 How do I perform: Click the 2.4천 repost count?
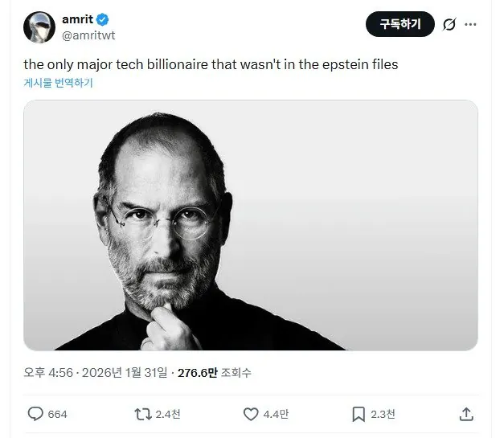coord(168,414)
